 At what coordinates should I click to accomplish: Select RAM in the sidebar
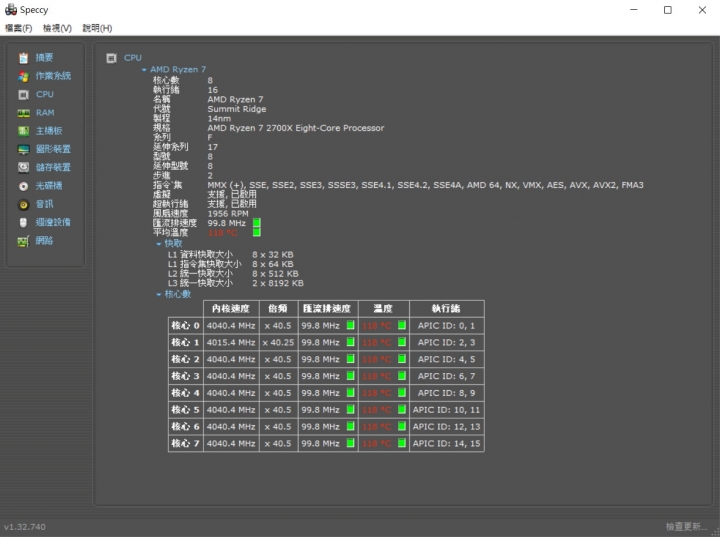[x=45, y=113]
